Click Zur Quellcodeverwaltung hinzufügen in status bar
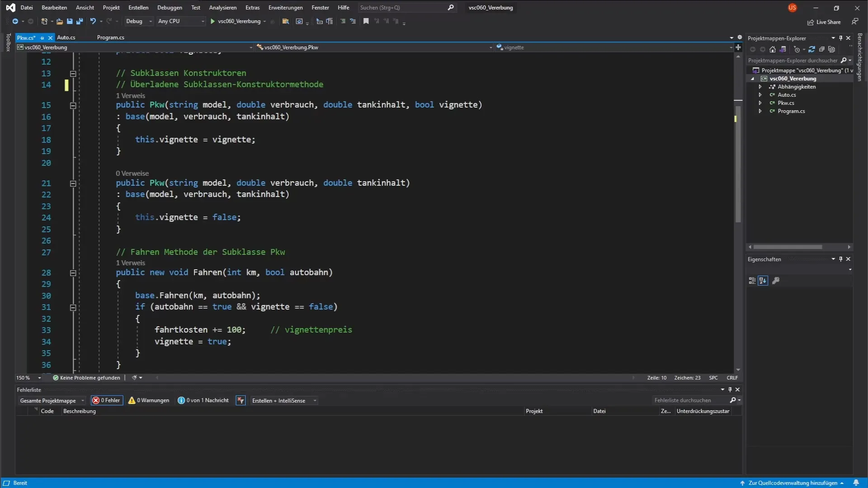Screen dimensions: 868x488 click(x=793, y=483)
